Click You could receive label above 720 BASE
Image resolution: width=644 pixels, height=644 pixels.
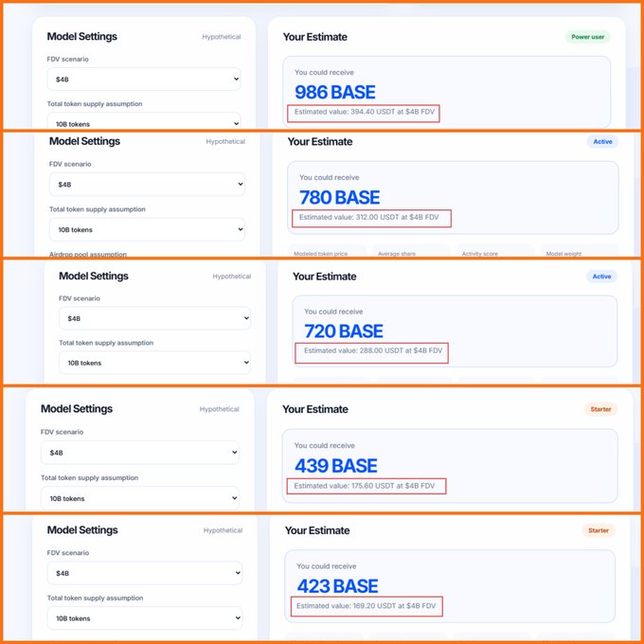(x=333, y=312)
